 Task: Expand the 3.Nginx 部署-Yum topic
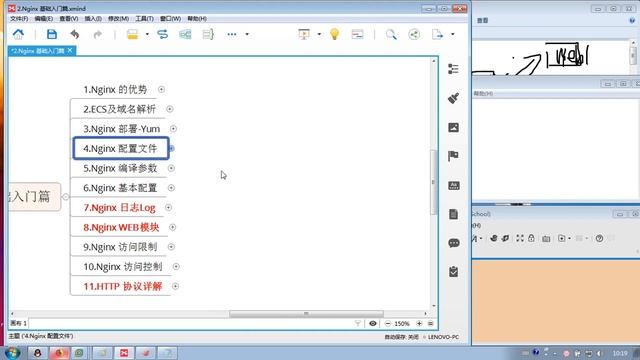coord(173,129)
